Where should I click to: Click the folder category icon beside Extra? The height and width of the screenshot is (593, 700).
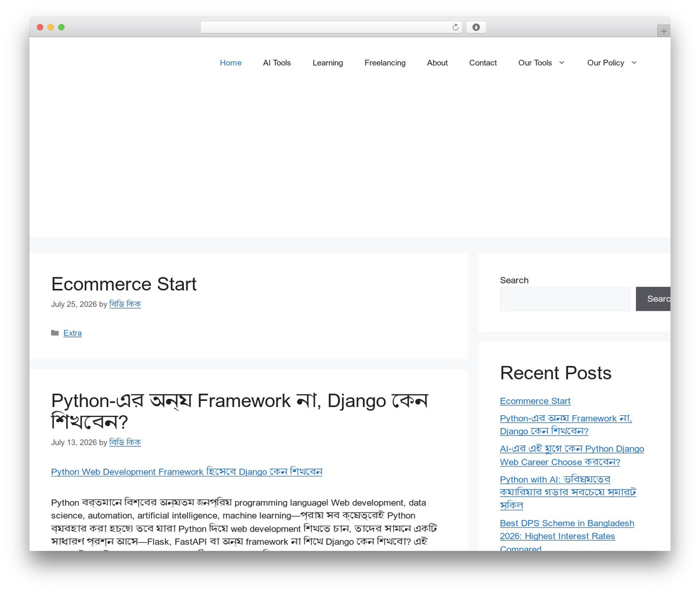55,333
